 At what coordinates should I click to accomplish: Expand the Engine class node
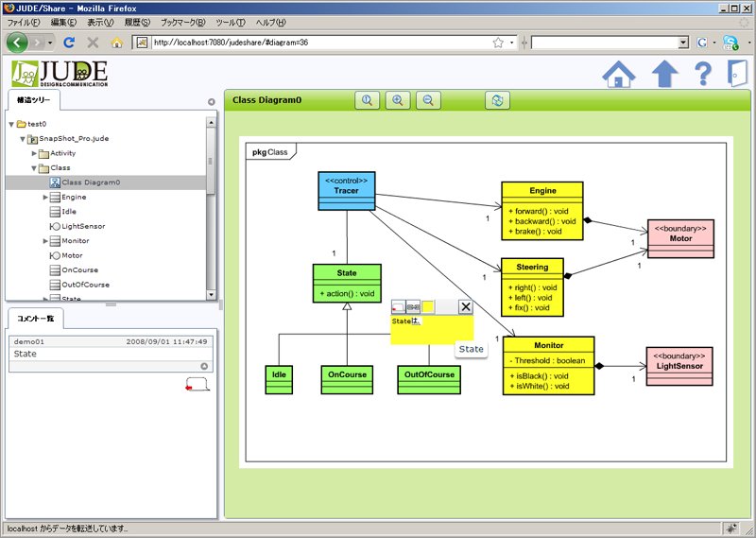(45, 198)
